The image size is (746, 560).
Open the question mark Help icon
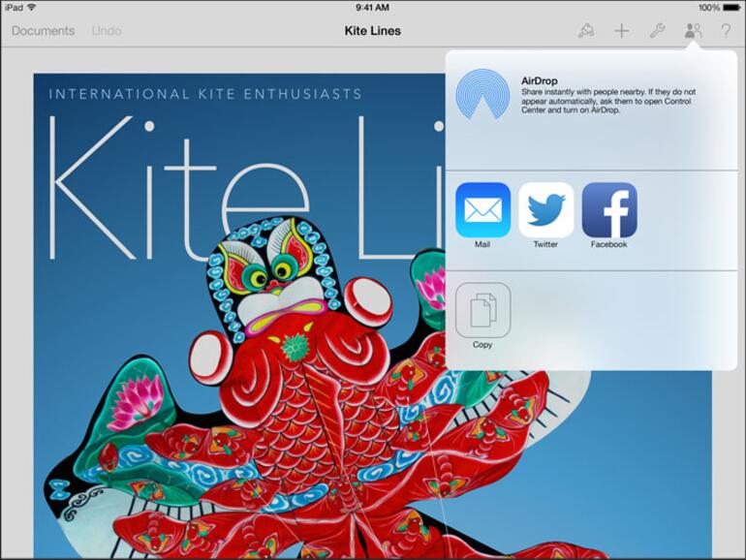[x=726, y=31]
